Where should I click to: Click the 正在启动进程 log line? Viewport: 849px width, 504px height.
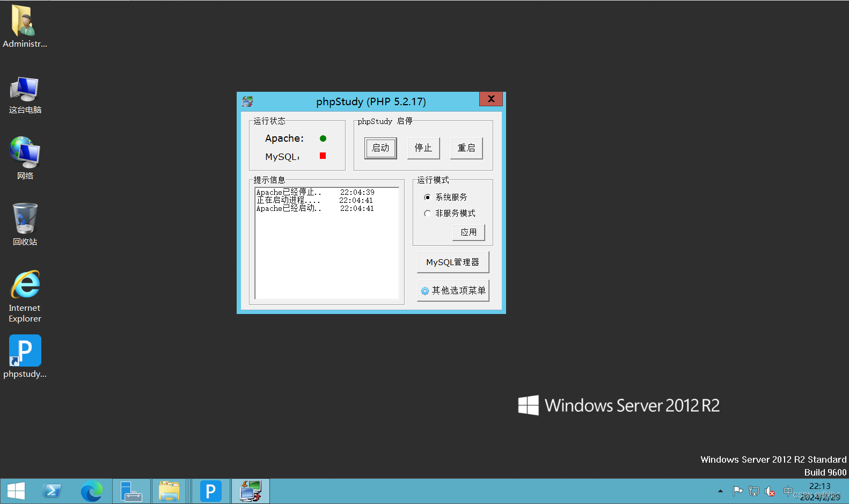[314, 200]
